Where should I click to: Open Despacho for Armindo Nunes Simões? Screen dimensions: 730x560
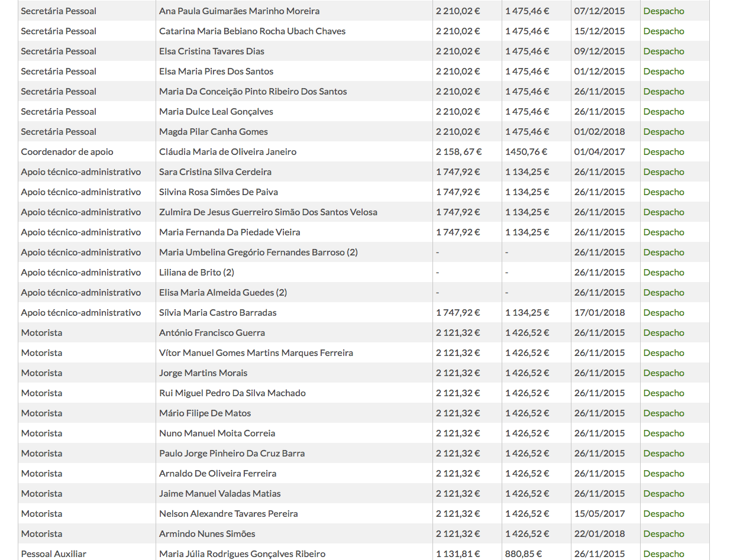[663, 534]
